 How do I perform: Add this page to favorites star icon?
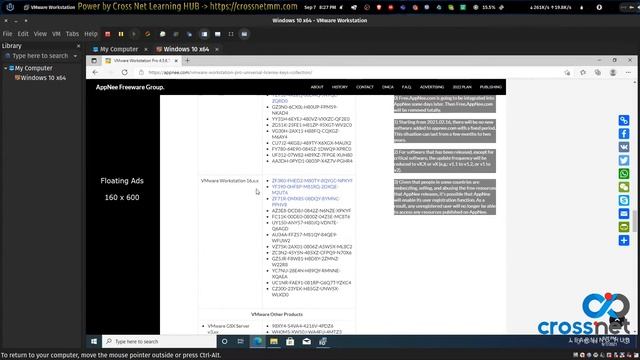pos(567,72)
